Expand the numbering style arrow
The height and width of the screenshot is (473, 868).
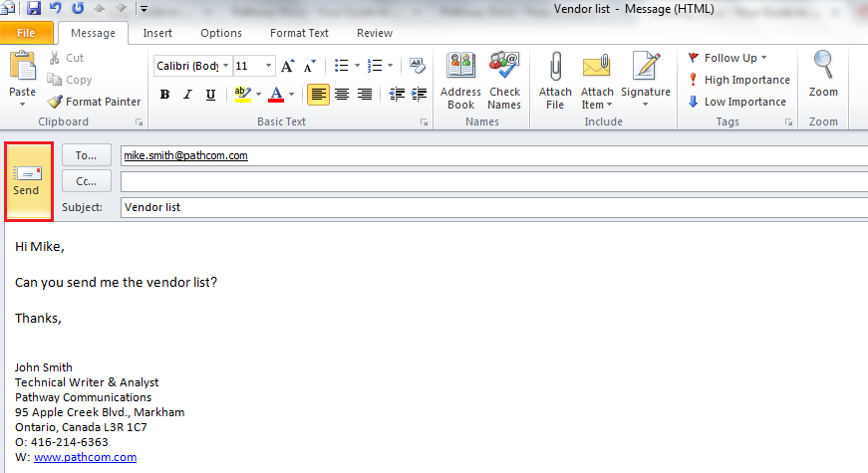point(391,66)
